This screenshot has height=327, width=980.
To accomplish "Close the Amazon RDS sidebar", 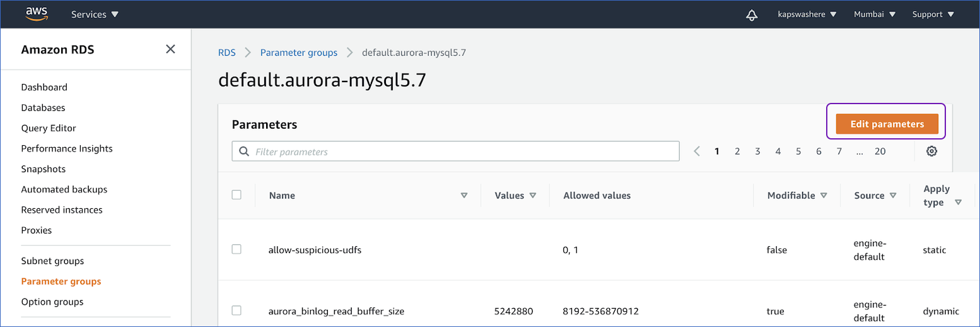I will (x=170, y=49).
